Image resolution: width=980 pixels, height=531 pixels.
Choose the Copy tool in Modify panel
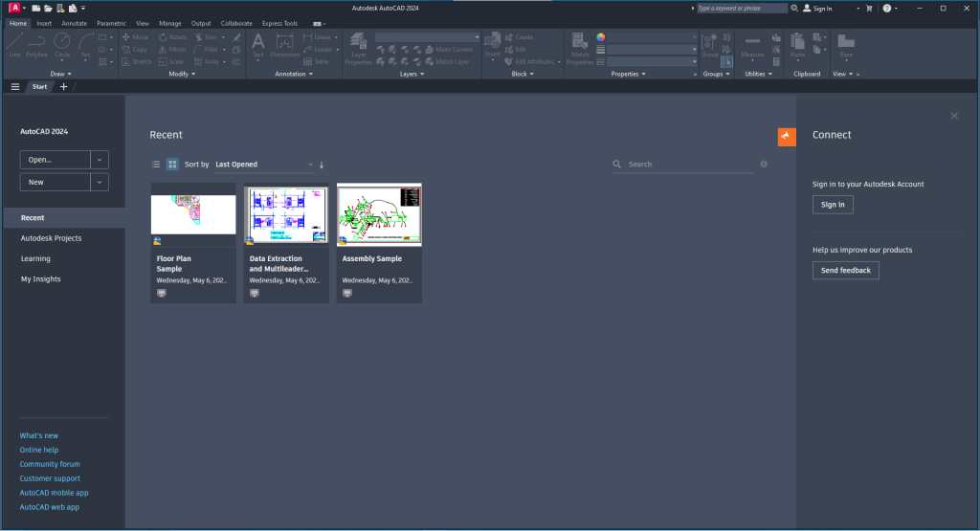pyautogui.click(x=134, y=50)
